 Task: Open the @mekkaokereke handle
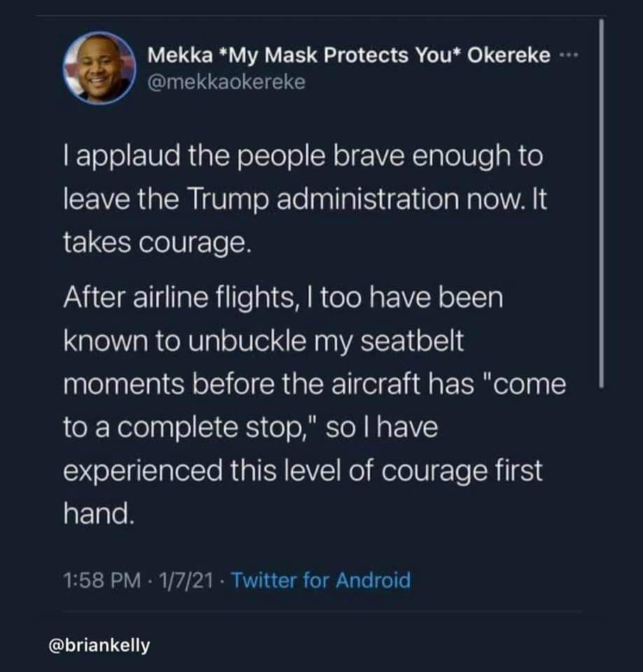226,82
